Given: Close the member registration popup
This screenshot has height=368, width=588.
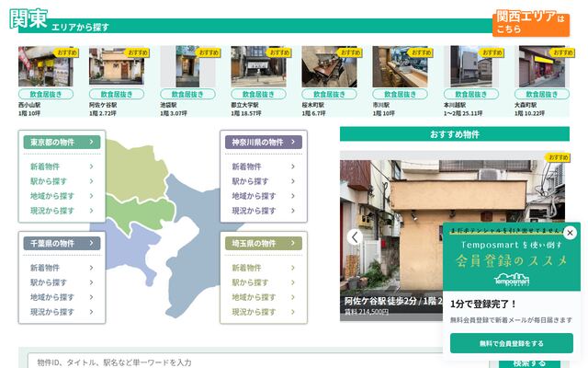Looking at the screenshot, I should coord(570,233).
